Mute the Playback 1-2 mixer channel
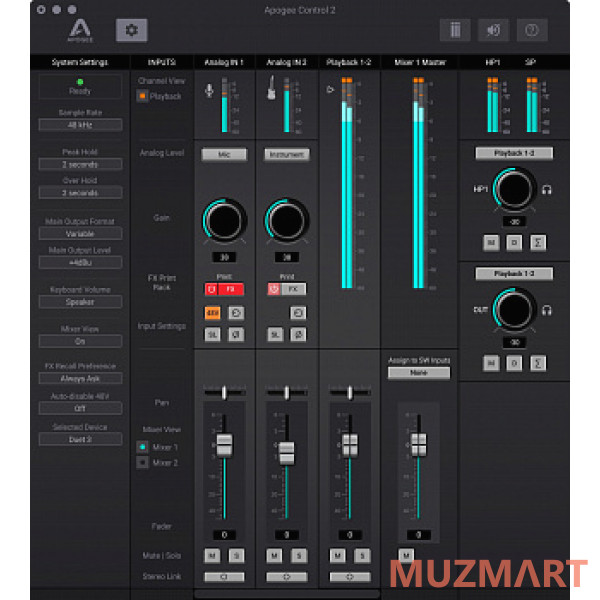 (338, 556)
